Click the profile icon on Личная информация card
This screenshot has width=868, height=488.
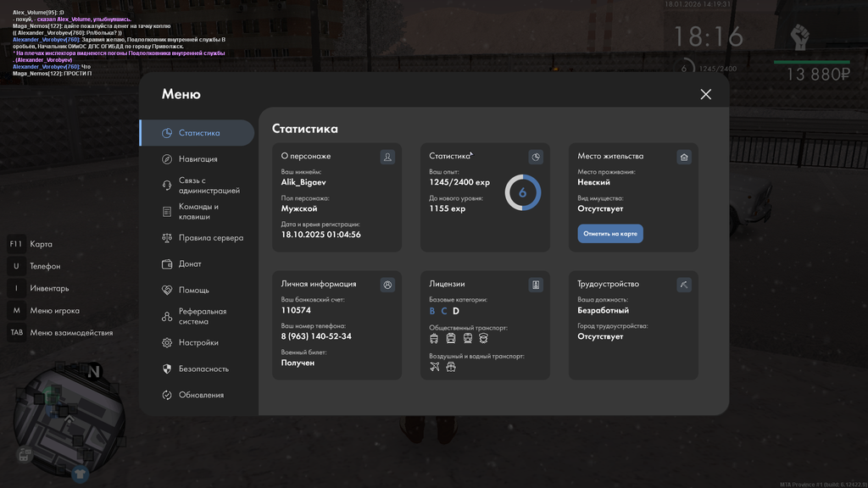coord(387,285)
